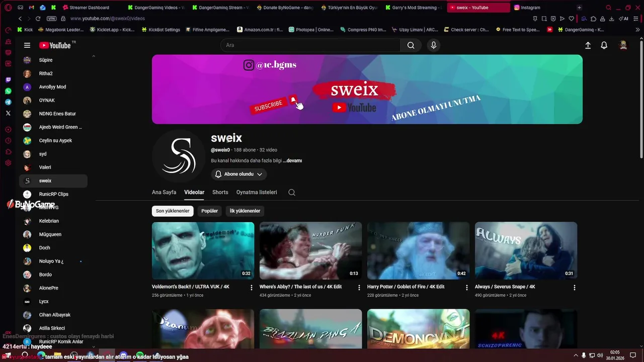Open 'Mügqueen' subscription in sidebar
Image resolution: width=644 pixels, height=362 pixels.
[x=53, y=234]
